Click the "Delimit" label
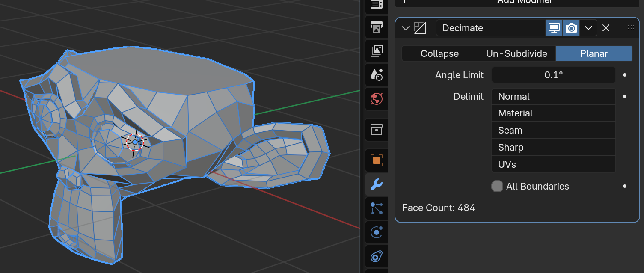Screen dimensions: 644x273 point(469,96)
